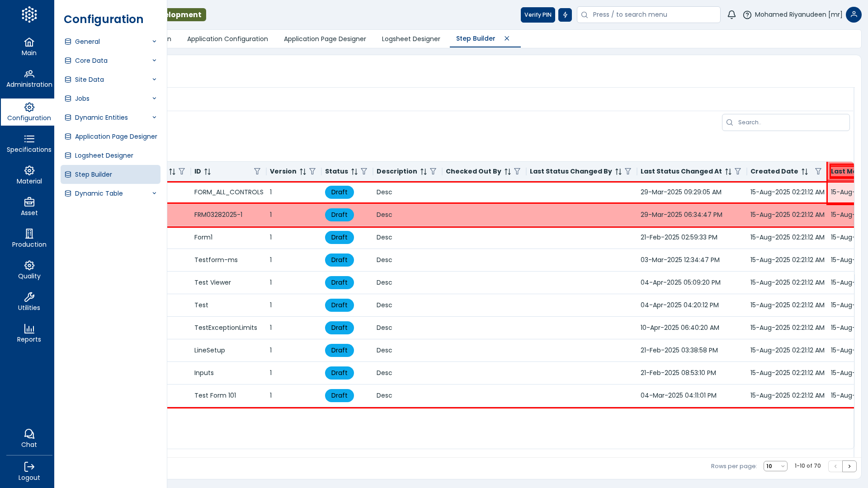Open the Chat icon in sidebar
The height and width of the screenshot is (488, 868).
click(29, 438)
